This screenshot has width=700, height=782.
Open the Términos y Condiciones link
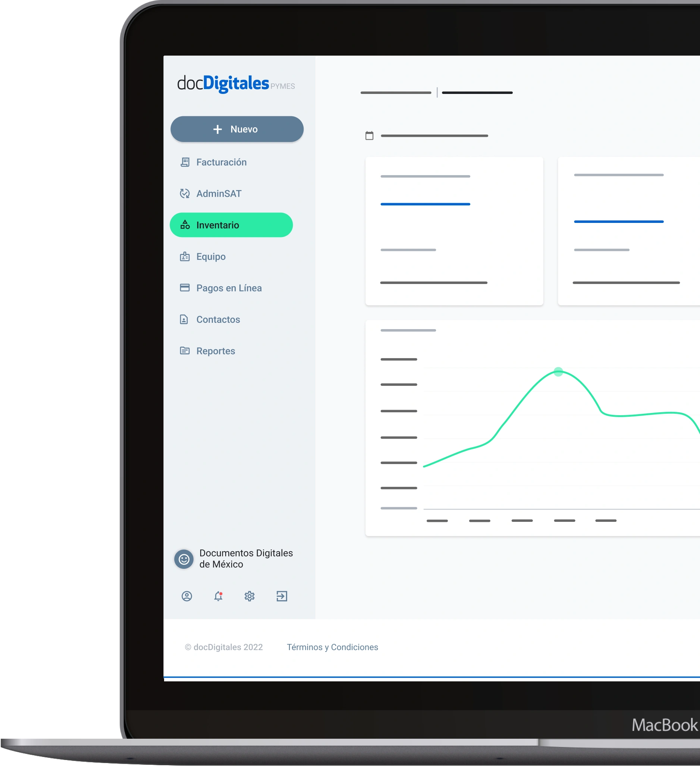333,647
